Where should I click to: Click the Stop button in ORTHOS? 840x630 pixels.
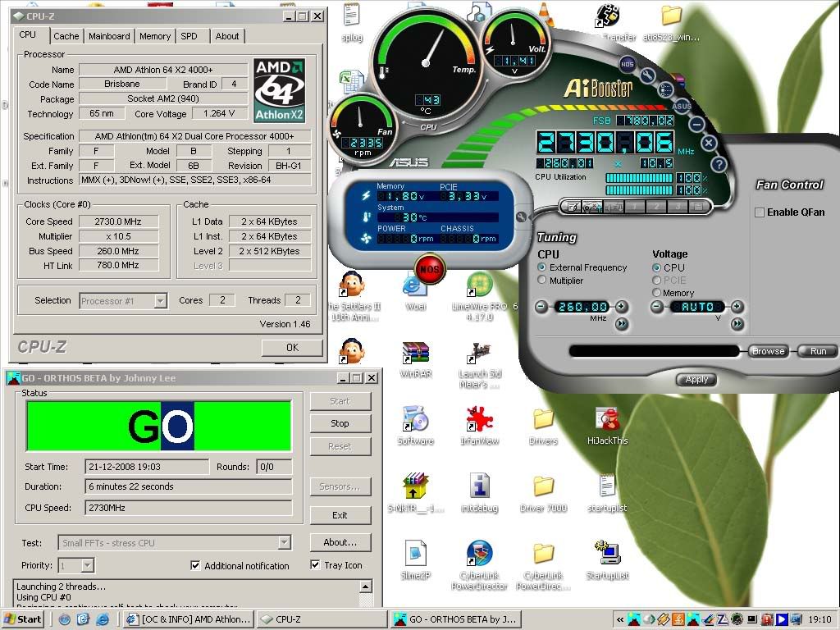(x=340, y=423)
